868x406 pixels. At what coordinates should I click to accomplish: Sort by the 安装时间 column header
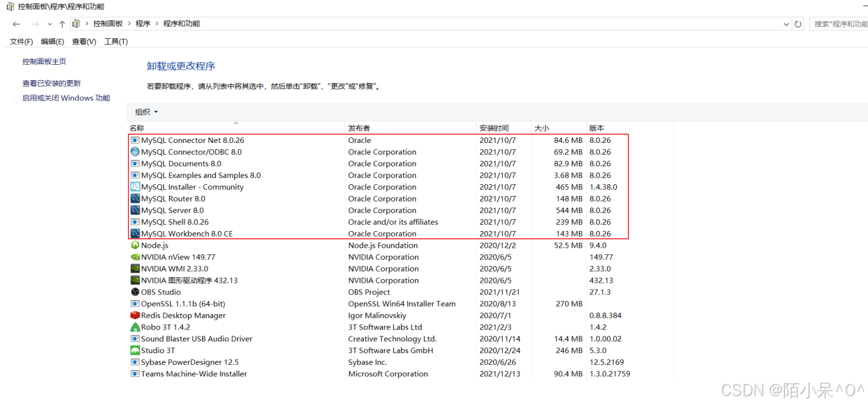[504, 128]
